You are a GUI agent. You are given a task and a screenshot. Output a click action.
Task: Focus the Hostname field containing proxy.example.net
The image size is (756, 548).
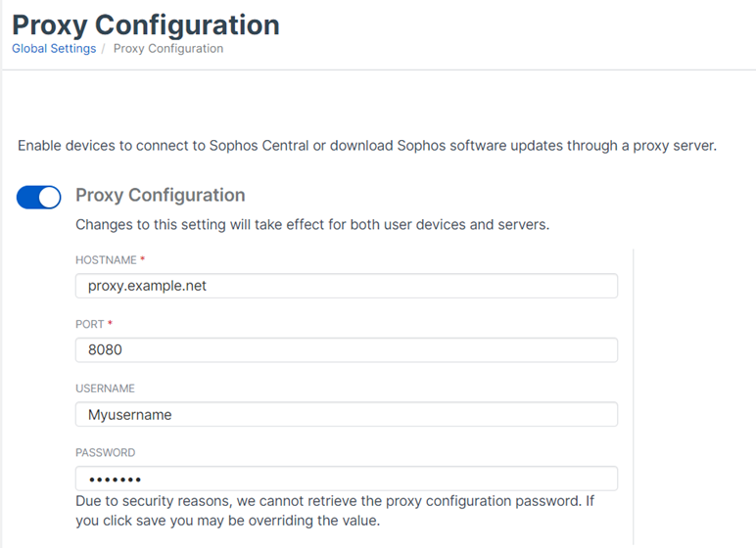(346, 286)
